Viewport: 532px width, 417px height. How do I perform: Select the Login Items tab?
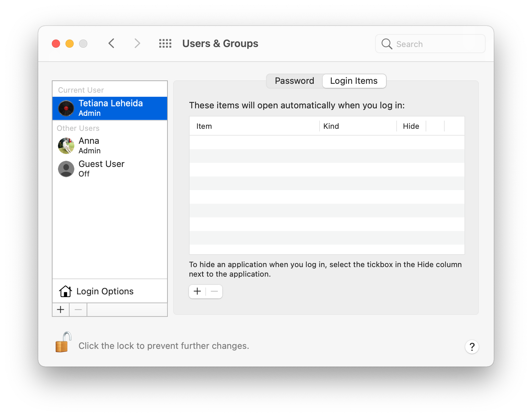pos(354,81)
